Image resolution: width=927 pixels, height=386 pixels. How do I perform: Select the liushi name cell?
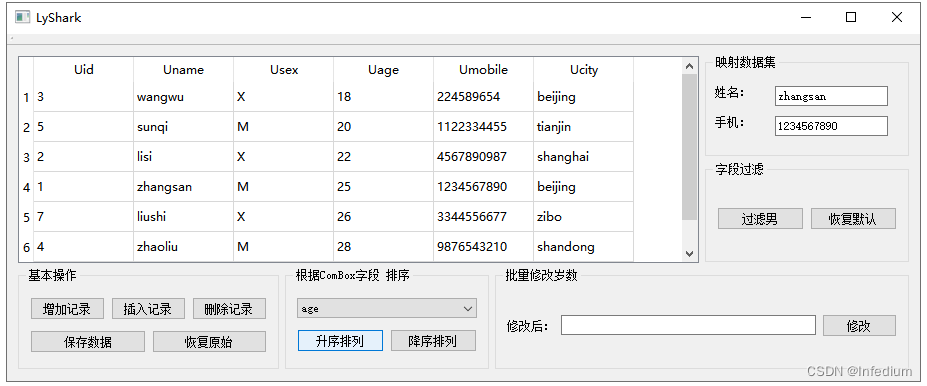pos(183,217)
